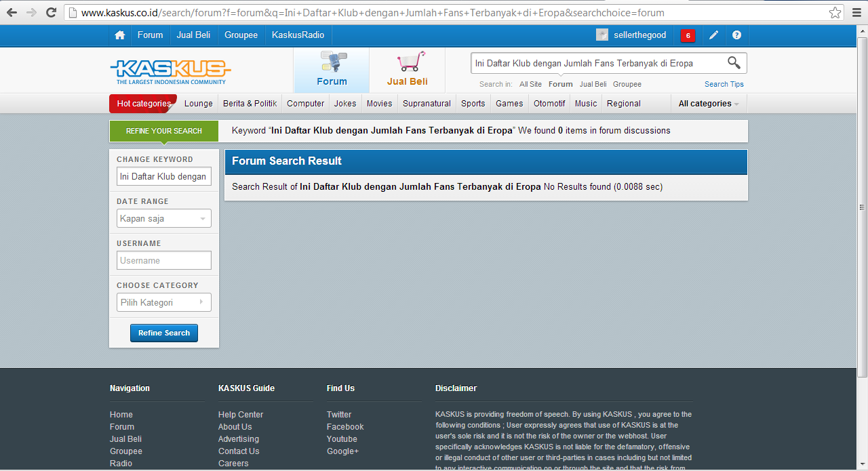868x471 pixels.
Task: Open the footer Jual Beli link
Action: [x=126, y=439]
